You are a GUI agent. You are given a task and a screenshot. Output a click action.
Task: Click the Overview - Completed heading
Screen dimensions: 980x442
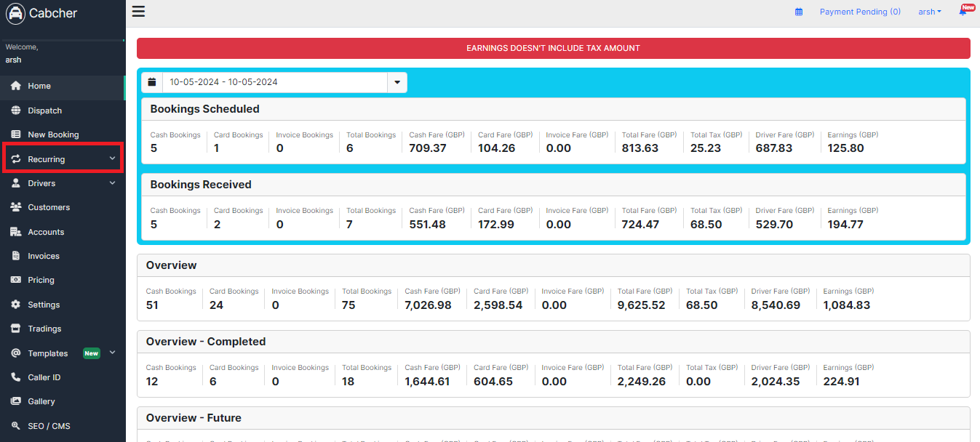click(x=206, y=342)
